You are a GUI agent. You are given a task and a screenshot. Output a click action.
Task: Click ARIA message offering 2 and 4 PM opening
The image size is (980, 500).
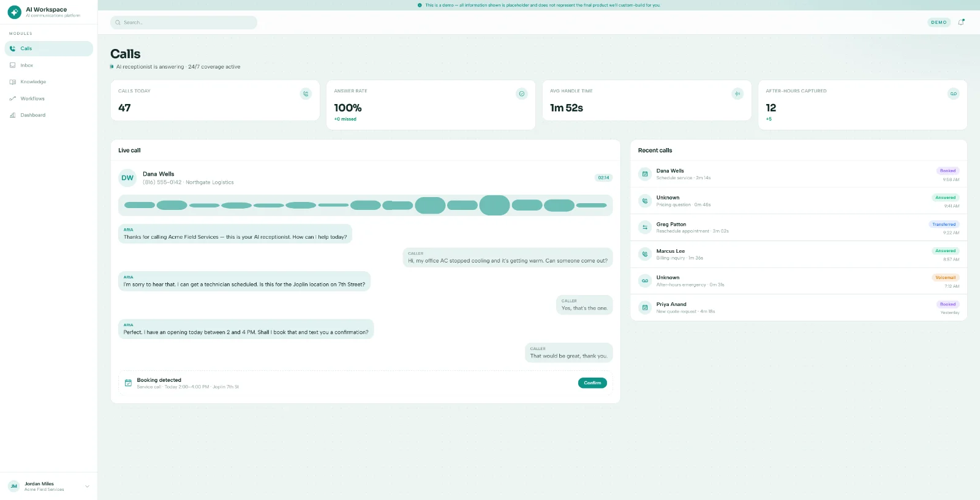tap(246, 329)
